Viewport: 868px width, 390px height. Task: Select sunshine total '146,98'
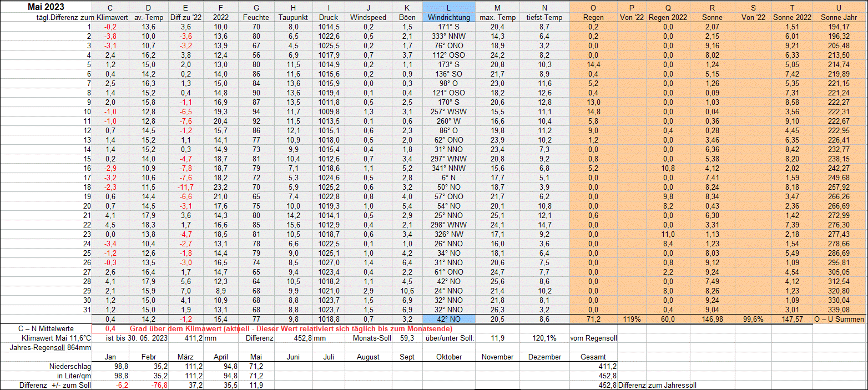[x=711, y=319]
